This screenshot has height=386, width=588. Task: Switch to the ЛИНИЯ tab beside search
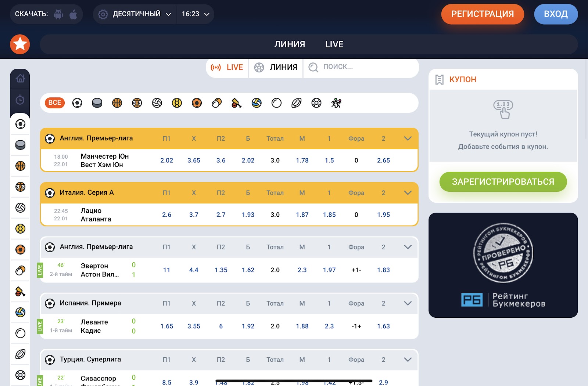point(276,68)
